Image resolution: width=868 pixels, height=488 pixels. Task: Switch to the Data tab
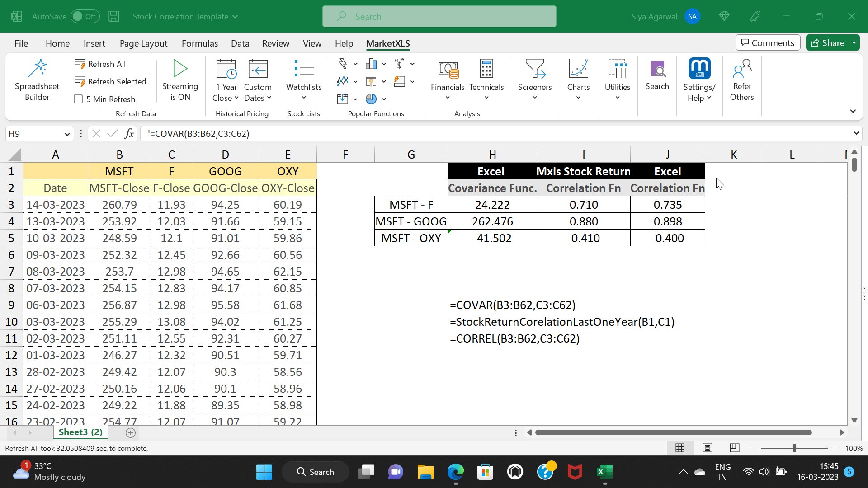240,43
